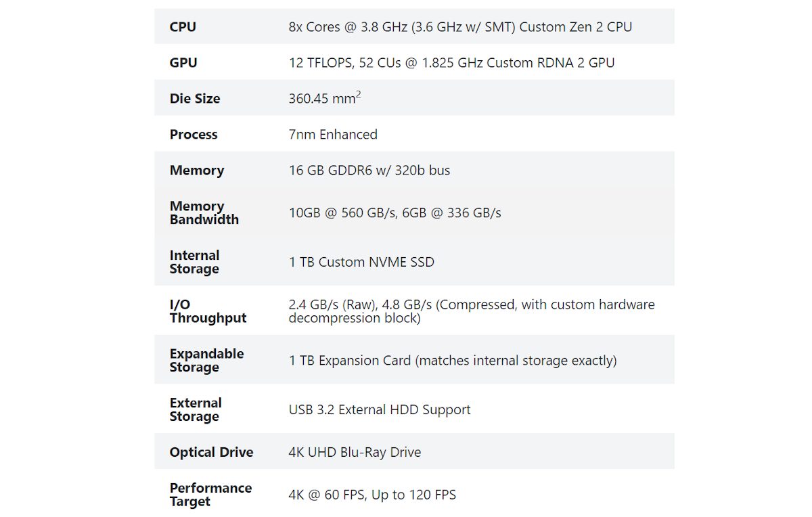Select the 7nm Enhanced value

[333, 135]
